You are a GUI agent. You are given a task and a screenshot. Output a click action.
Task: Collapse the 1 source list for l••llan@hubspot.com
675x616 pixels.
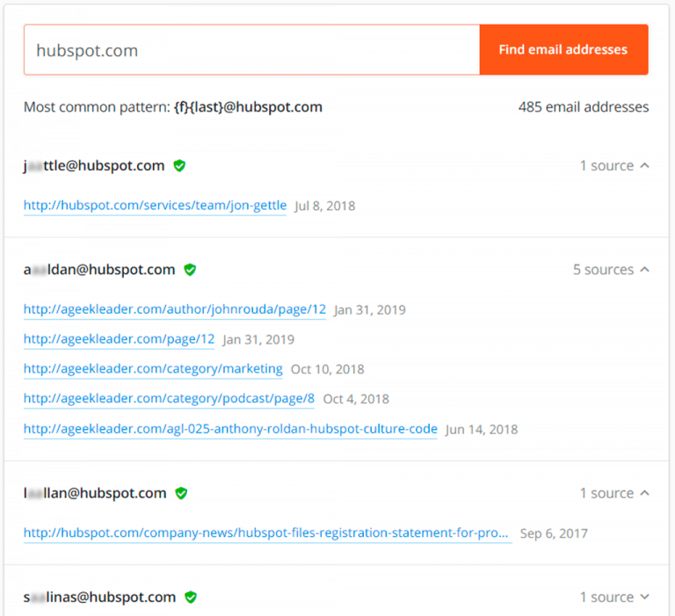click(614, 493)
